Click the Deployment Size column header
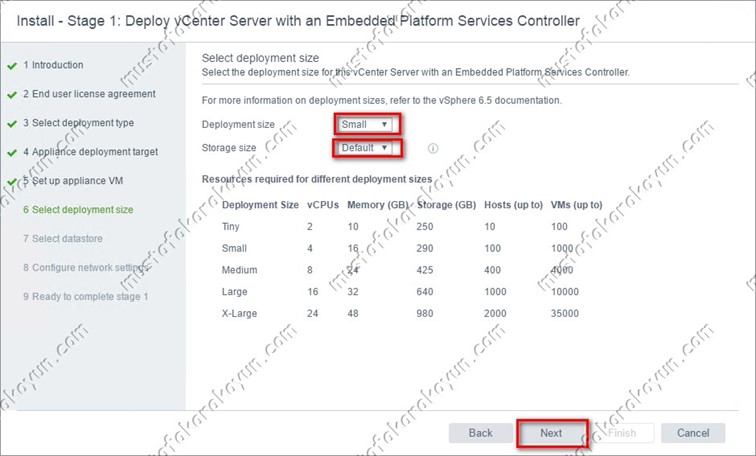Image resolution: width=756 pixels, height=456 pixels. [x=260, y=205]
